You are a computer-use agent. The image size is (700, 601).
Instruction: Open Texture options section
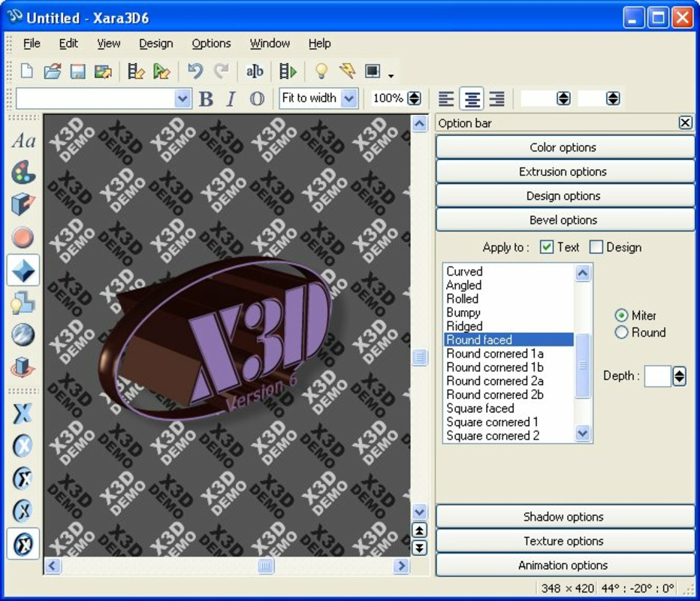coord(565,541)
